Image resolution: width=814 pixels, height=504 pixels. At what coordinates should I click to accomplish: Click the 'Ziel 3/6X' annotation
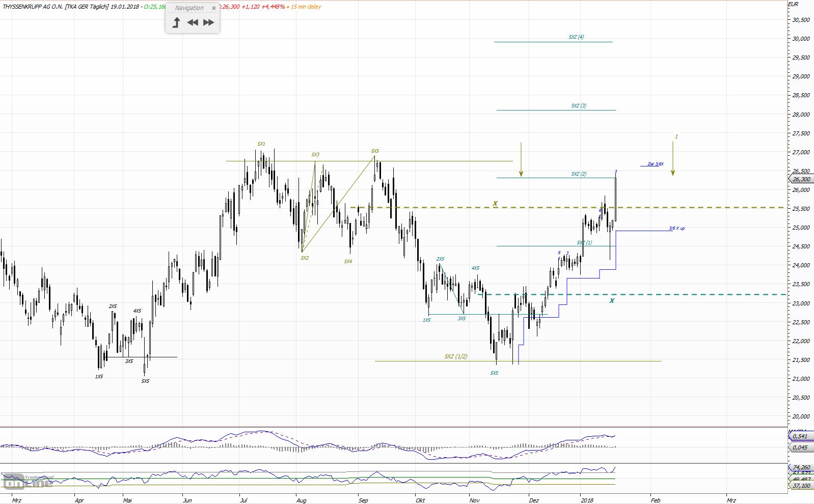click(x=656, y=164)
